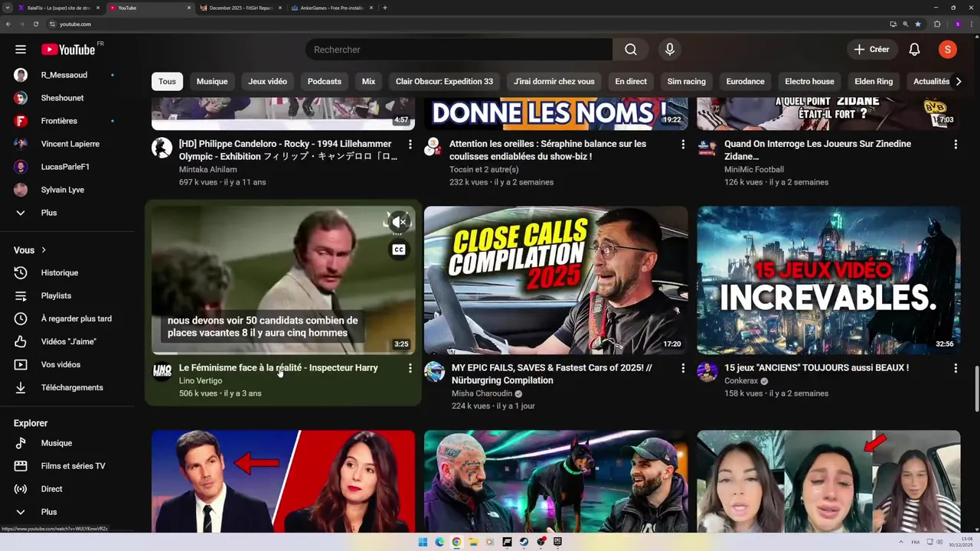Image resolution: width=980 pixels, height=551 pixels.
Task: Open the Misha Charoudin channel name
Action: (482, 393)
